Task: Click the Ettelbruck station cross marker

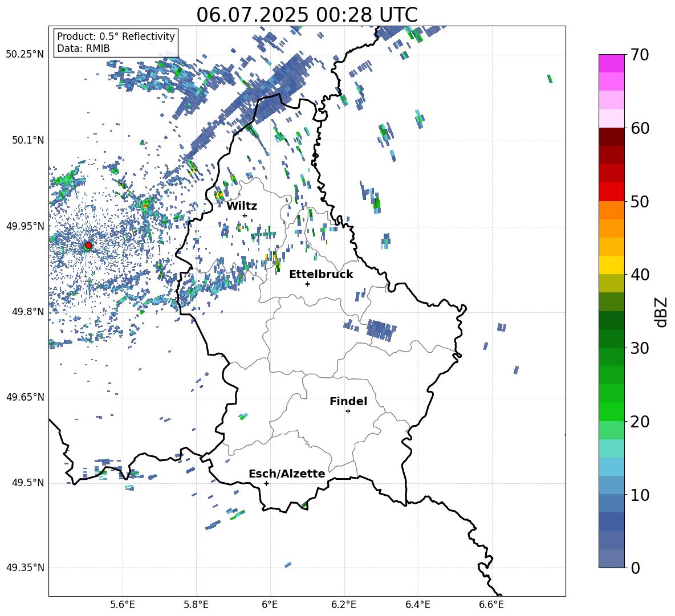Action: point(307,284)
